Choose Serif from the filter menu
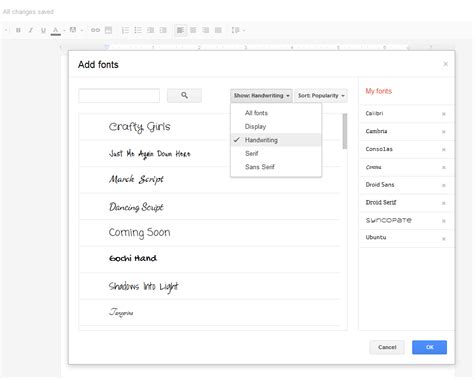The width and height of the screenshot is (474, 379). 276,153
